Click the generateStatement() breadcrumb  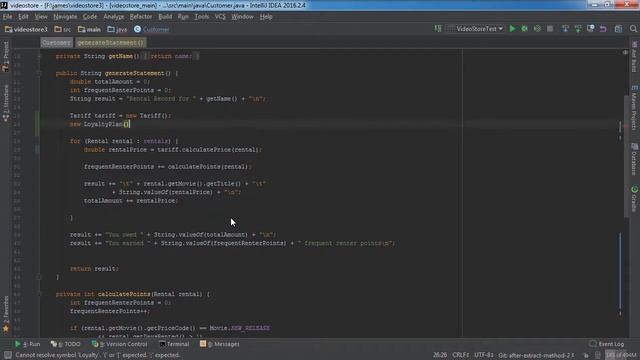[x=110, y=42]
